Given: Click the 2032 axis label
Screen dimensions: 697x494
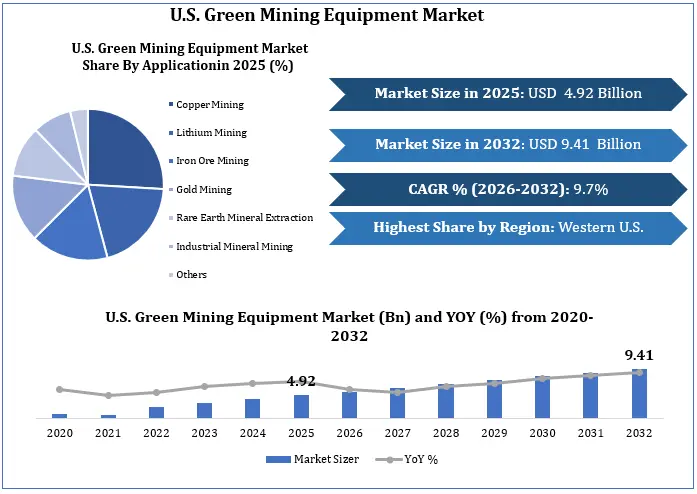Looking at the screenshot, I should point(639,433).
